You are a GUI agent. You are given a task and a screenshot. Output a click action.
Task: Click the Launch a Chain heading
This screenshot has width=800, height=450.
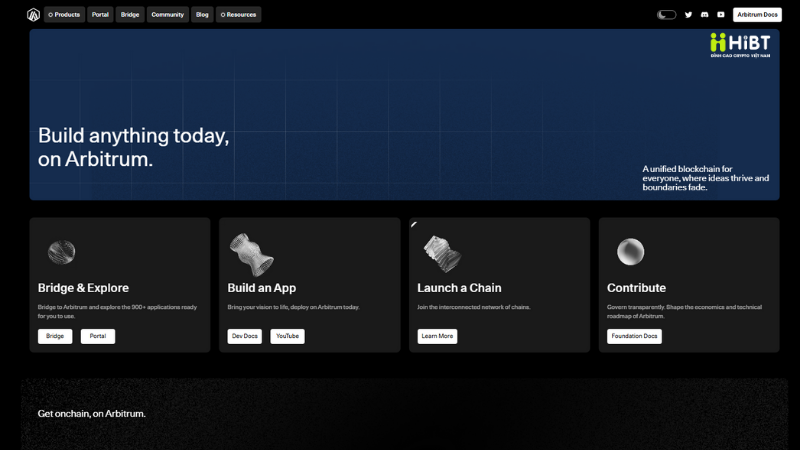point(459,288)
